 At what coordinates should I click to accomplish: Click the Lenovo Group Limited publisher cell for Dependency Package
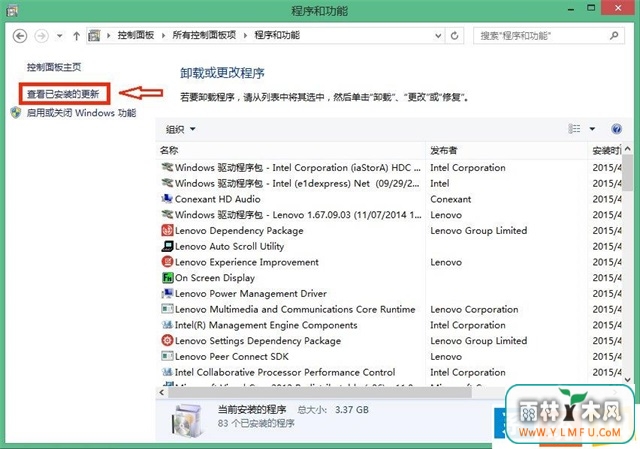(x=478, y=231)
